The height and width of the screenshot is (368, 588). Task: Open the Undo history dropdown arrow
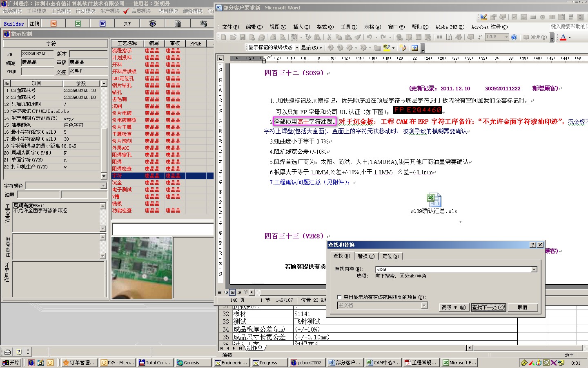pyautogui.click(x=376, y=37)
